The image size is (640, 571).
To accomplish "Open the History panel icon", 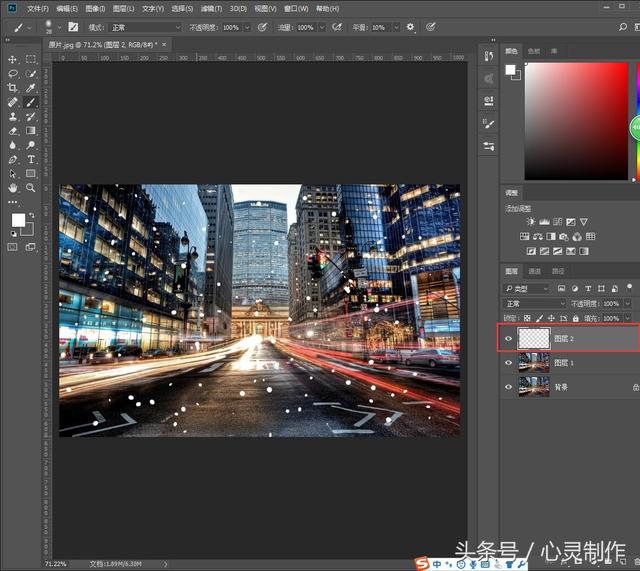I will point(488,56).
